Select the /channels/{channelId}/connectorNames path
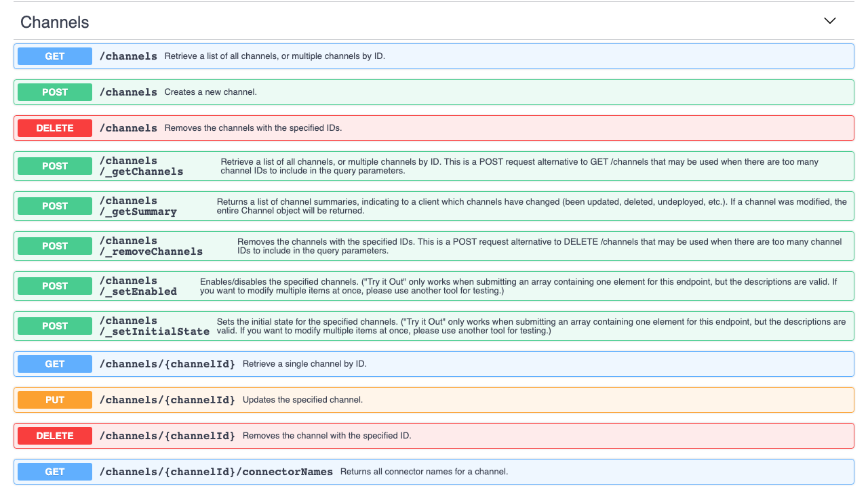The image size is (868, 488). (x=216, y=472)
